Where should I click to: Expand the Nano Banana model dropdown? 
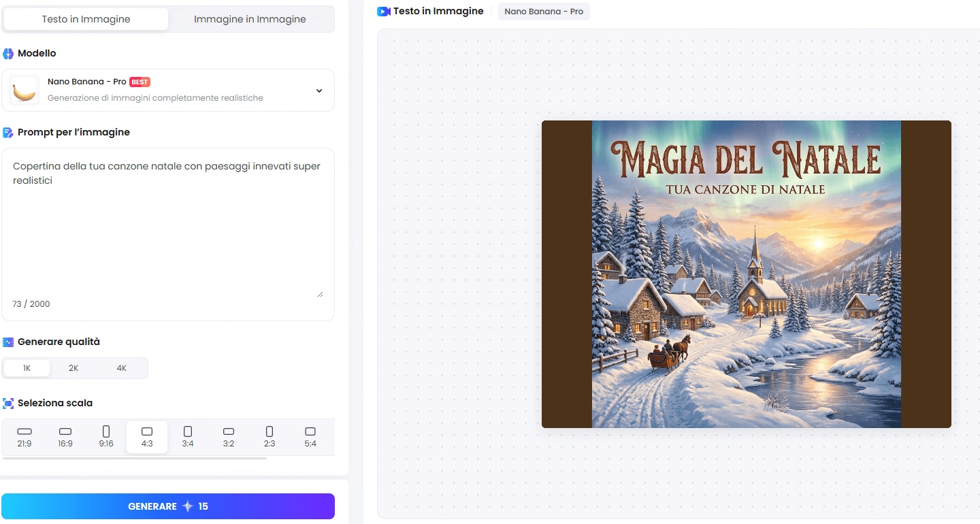pyautogui.click(x=318, y=90)
